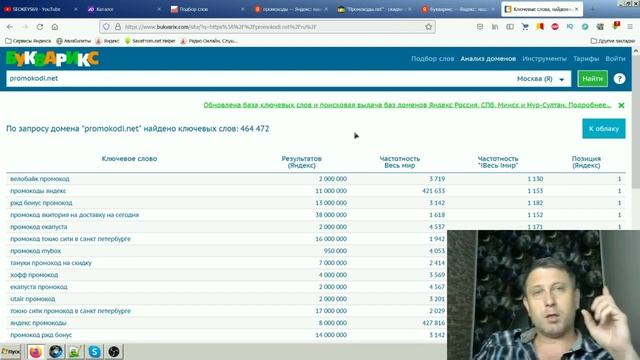Click the shopping cart extension icon
The width and height of the screenshot is (640, 360).
coord(525,27)
